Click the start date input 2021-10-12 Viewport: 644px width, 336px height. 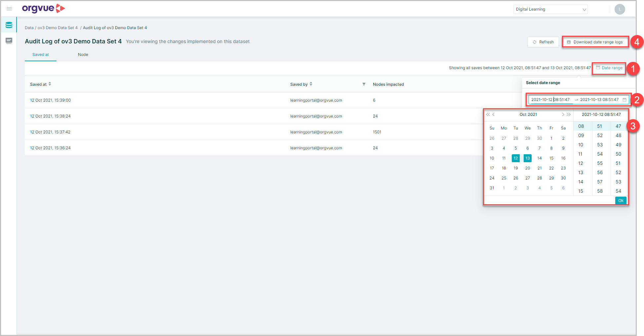(x=550, y=100)
